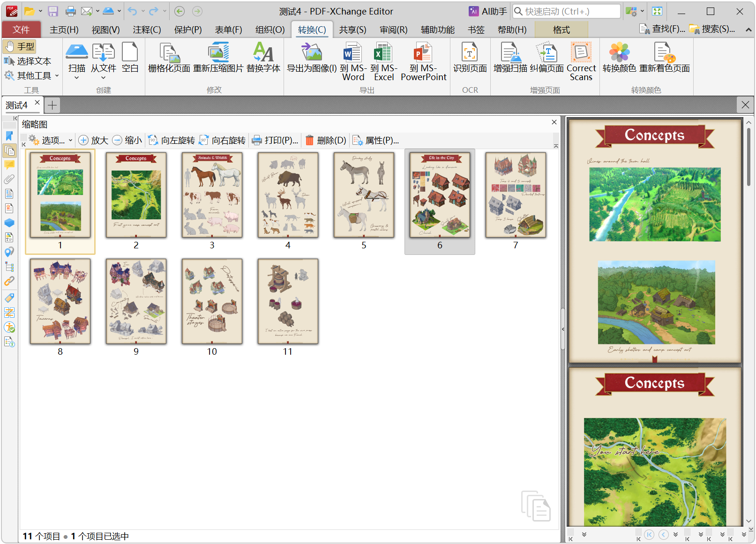Export the document to MS Word

pyautogui.click(x=353, y=61)
